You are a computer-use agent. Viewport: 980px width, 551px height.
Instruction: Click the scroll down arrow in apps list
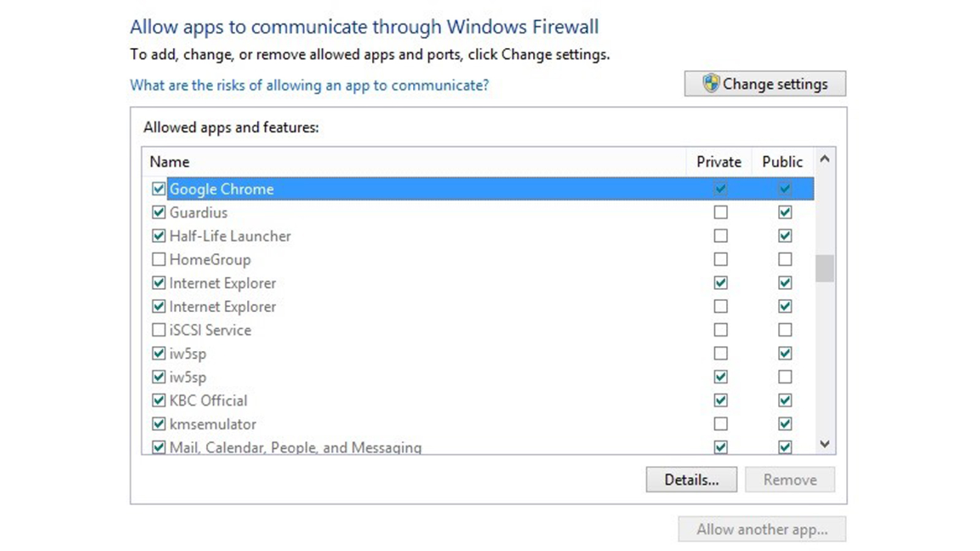point(824,444)
